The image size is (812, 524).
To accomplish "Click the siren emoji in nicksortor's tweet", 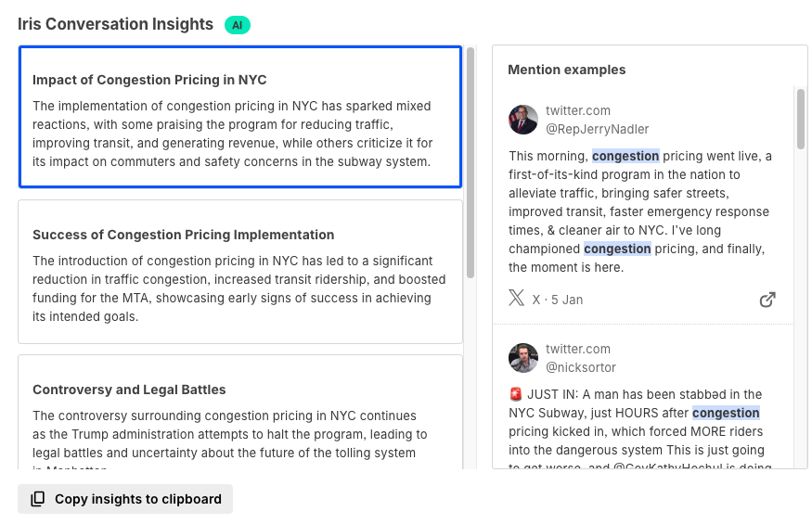I will coord(516,394).
